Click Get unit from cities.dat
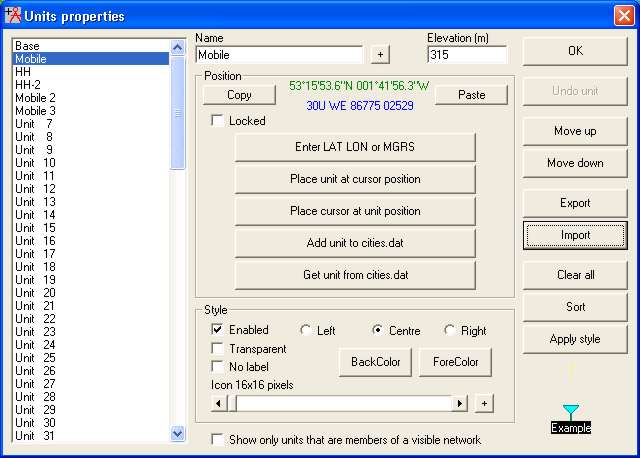The width and height of the screenshot is (640, 458). pyautogui.click(x=355, y=275)
